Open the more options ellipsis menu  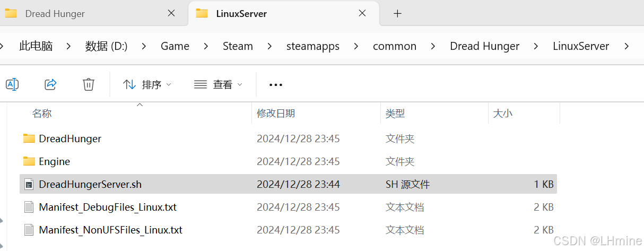tap(276, 84)
